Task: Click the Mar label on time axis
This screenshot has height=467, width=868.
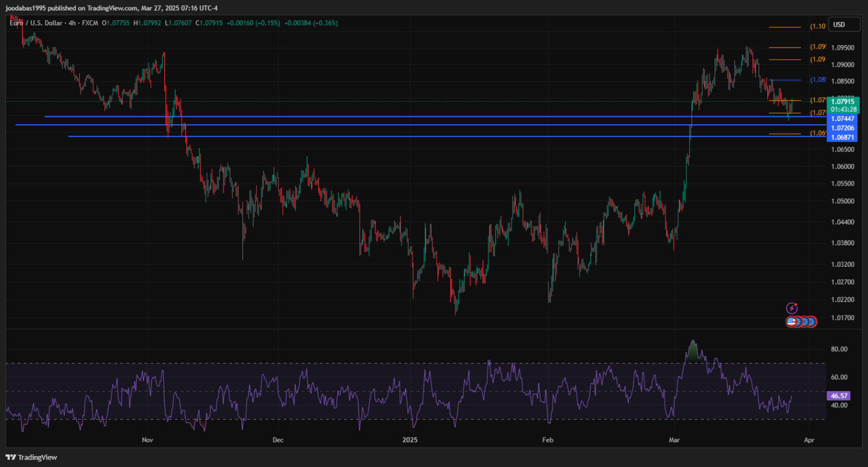Action: [675, 440]
